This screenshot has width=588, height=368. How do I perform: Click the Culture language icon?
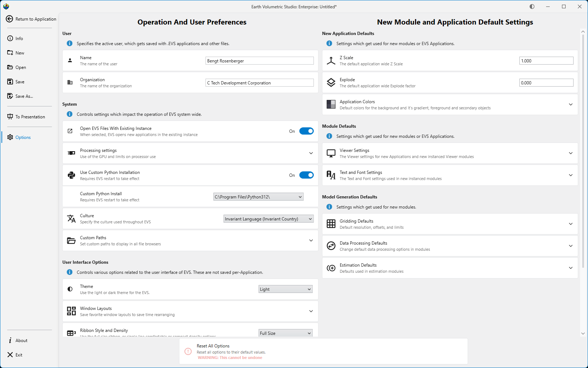pos(71,219)
